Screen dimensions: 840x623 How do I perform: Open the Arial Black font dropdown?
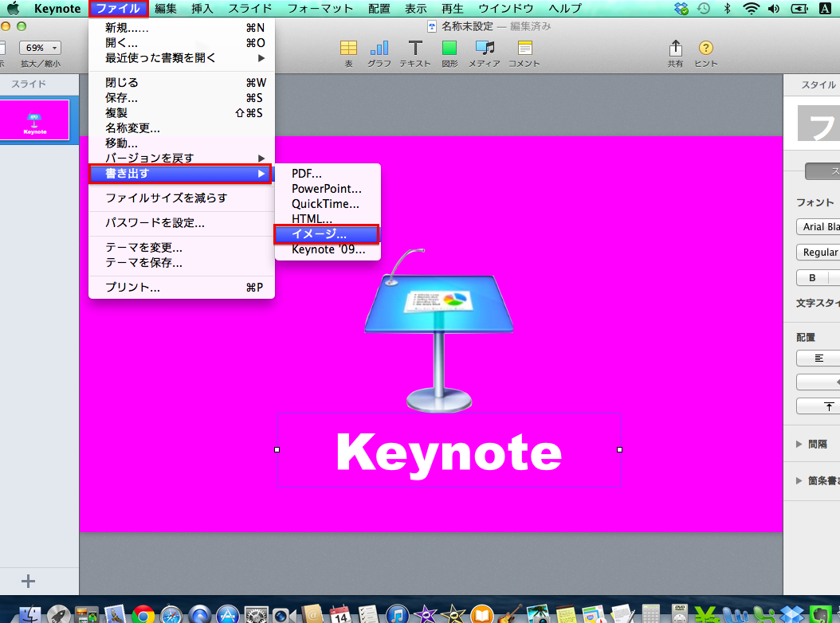pos(818,226)
